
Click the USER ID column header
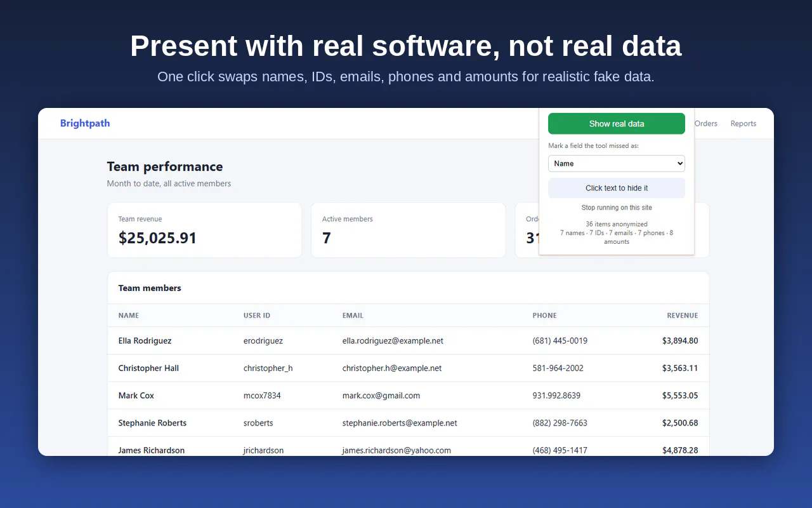[257, 316]
